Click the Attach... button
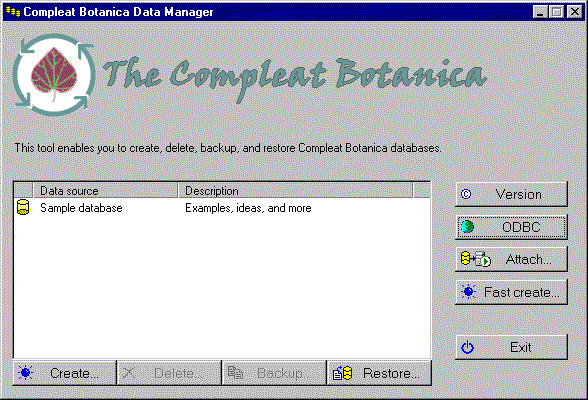Screen dimensions: 588x400 coord(511,259)
